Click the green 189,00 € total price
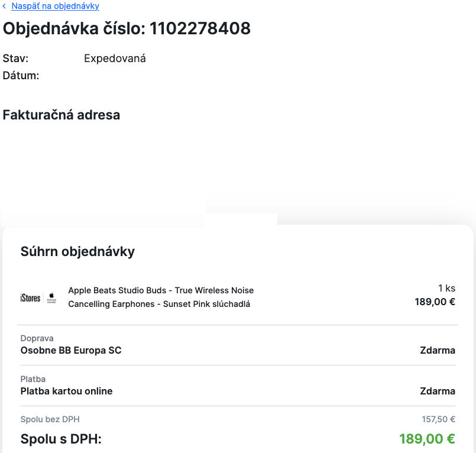Viewport: 476px width, 453px height. [x=427, y=439]
